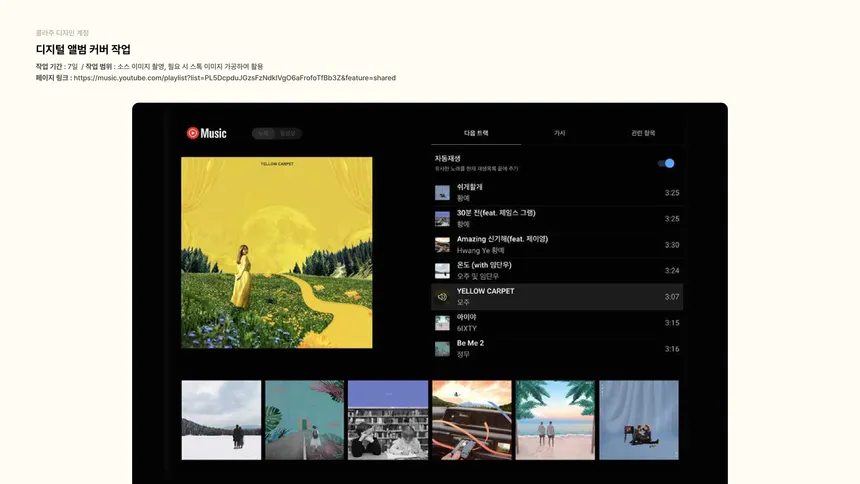Viewport: 860px width, 484px height.
Task: Open the black-and-white library album cover
Action: pyautogui.click(x=388, y=420)
